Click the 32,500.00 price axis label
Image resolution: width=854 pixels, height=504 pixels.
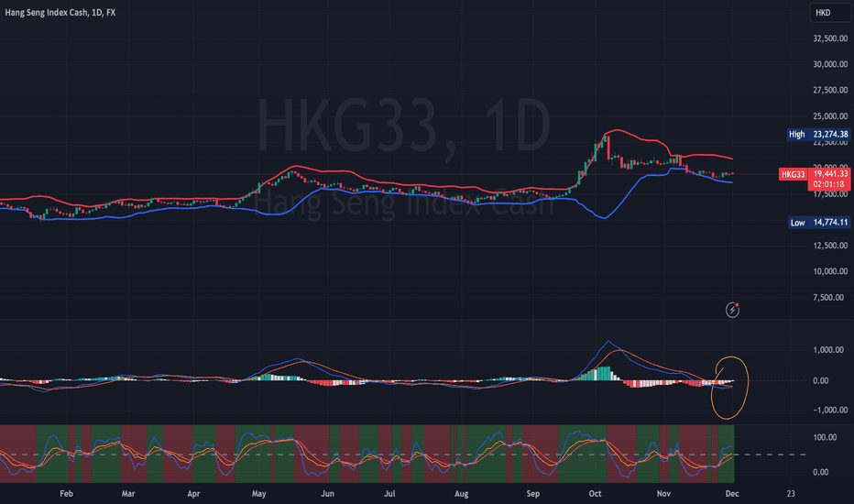pyautogui.click(x=830, y=38)
